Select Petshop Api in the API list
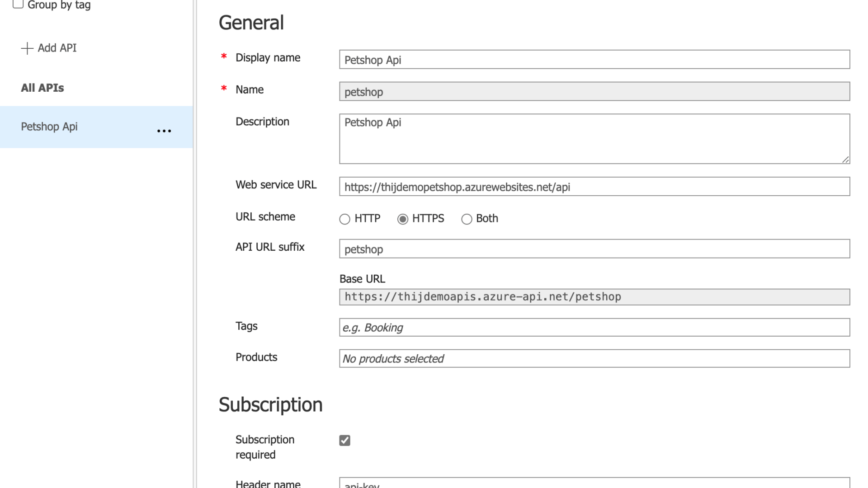 point(96,127)
